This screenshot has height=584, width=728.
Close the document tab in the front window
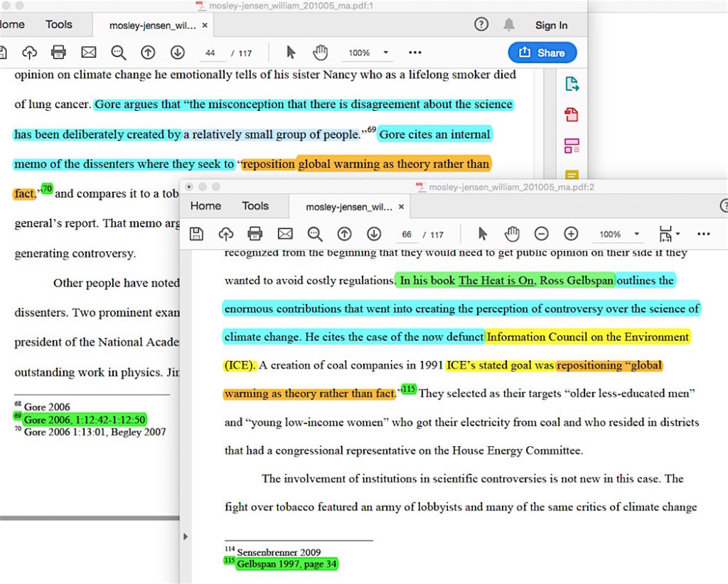click(401, 207)
